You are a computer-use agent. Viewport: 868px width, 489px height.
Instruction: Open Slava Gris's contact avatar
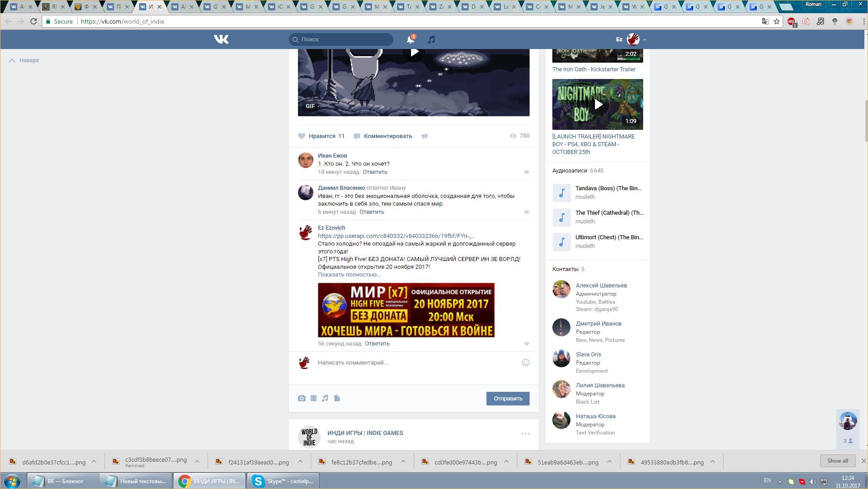561,358
